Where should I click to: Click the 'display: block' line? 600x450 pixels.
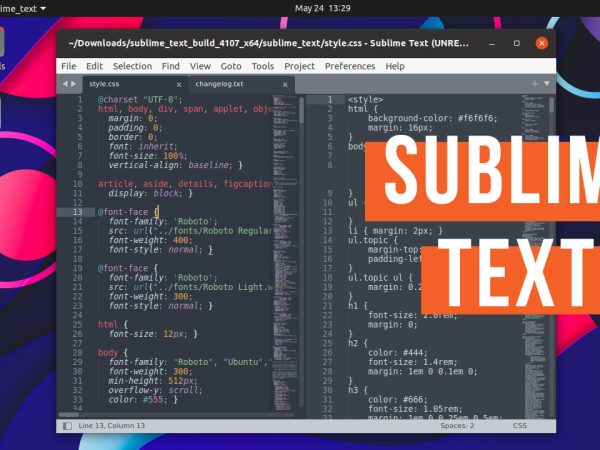[x=150, y=193]
